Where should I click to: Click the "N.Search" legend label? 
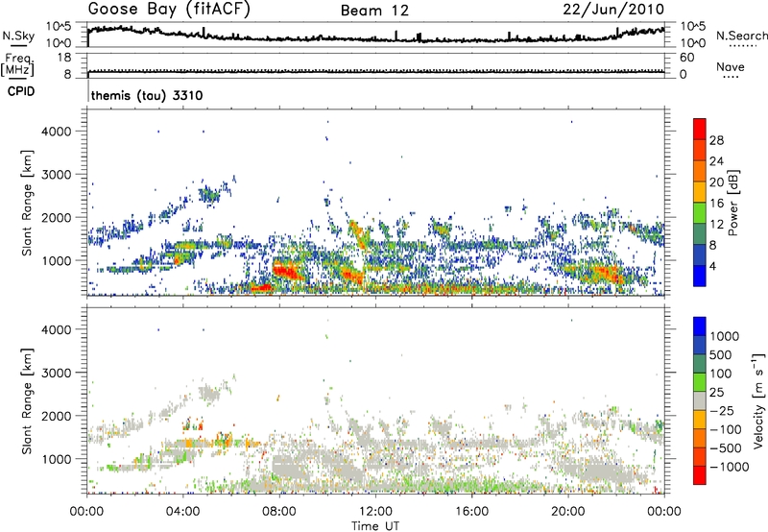point(741,36)
